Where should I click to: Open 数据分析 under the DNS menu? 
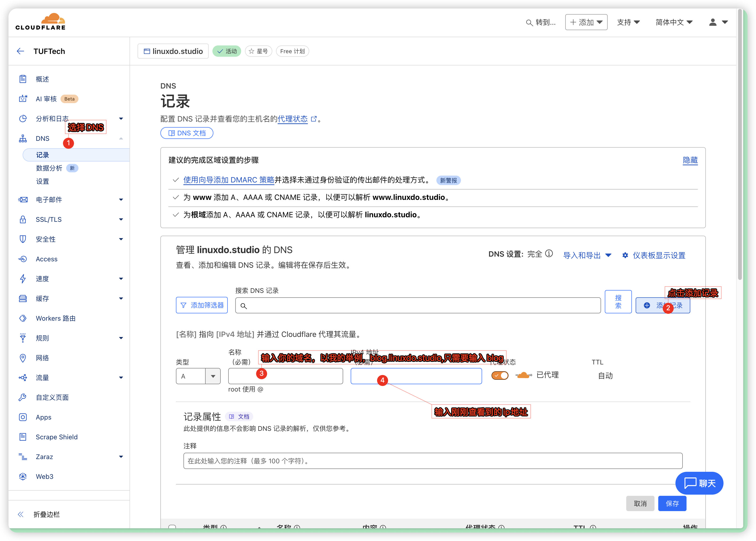49,168
